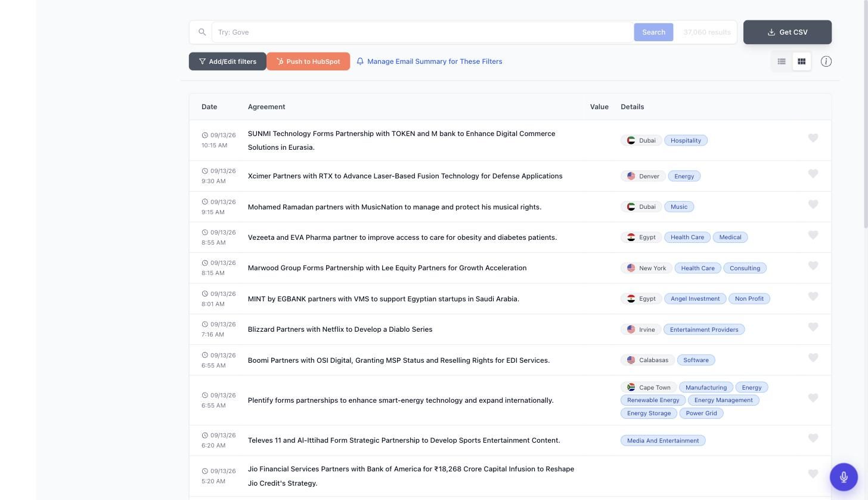Open the Blizzard Netflix Diablo Series agreement

tap(340, 329)
